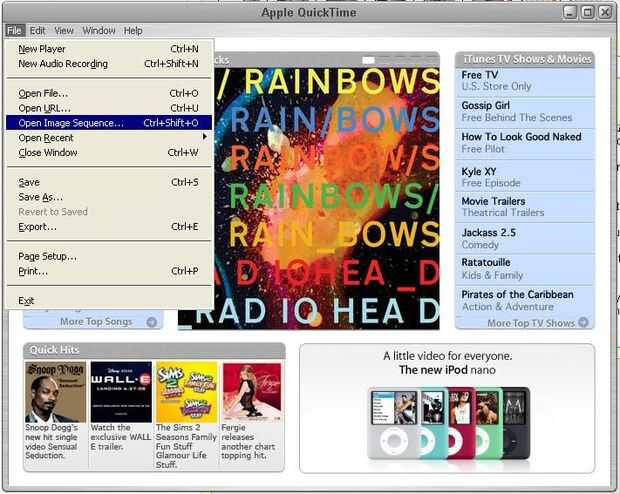Open Free TV U.S. Store Only entry
The height and width of the screenshot is (494, 620).
click(525, 81)
